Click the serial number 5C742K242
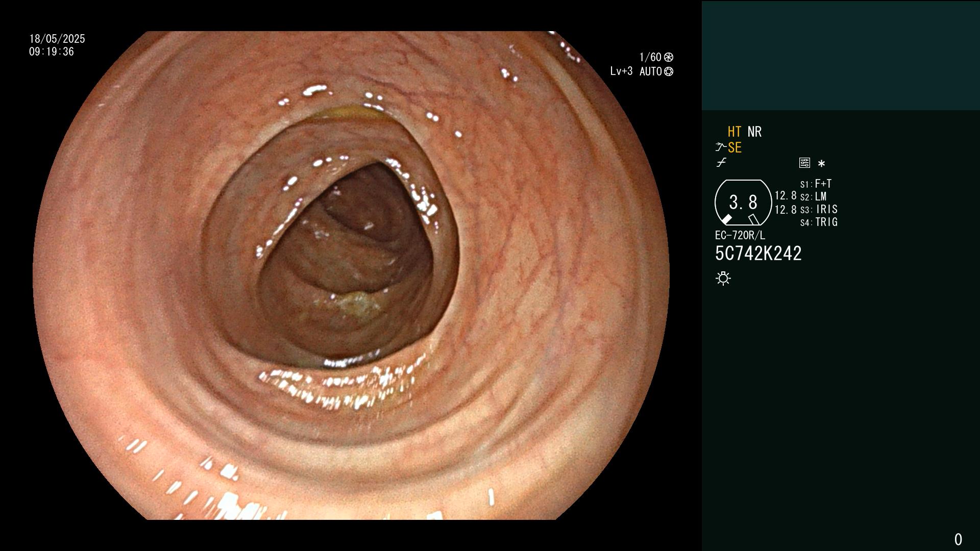980x551 pixels. click(x=758, y=253)
